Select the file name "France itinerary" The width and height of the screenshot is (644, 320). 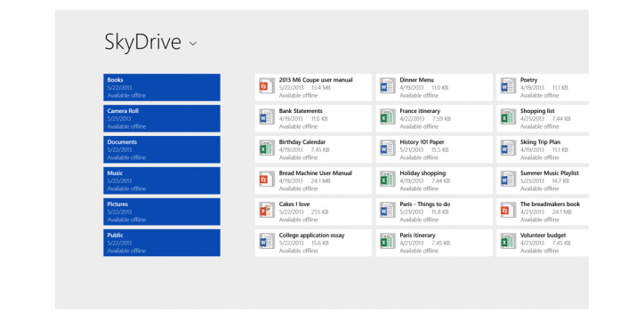click(x=420, y=111)
